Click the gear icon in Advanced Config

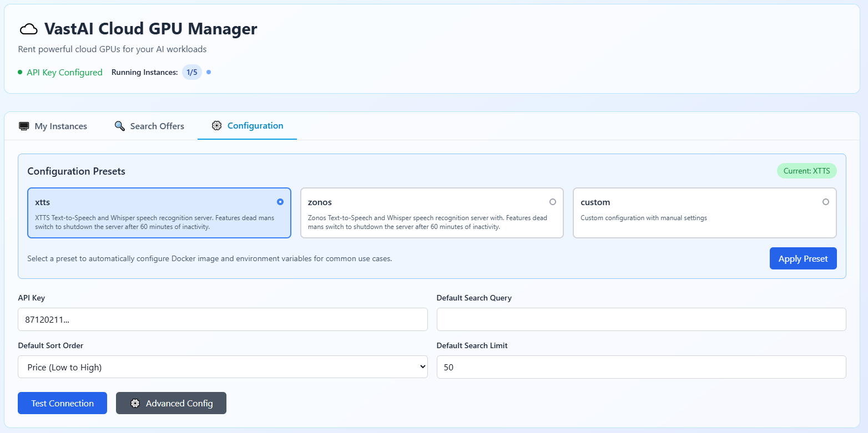pyautogui.click(x=135, y=404)
